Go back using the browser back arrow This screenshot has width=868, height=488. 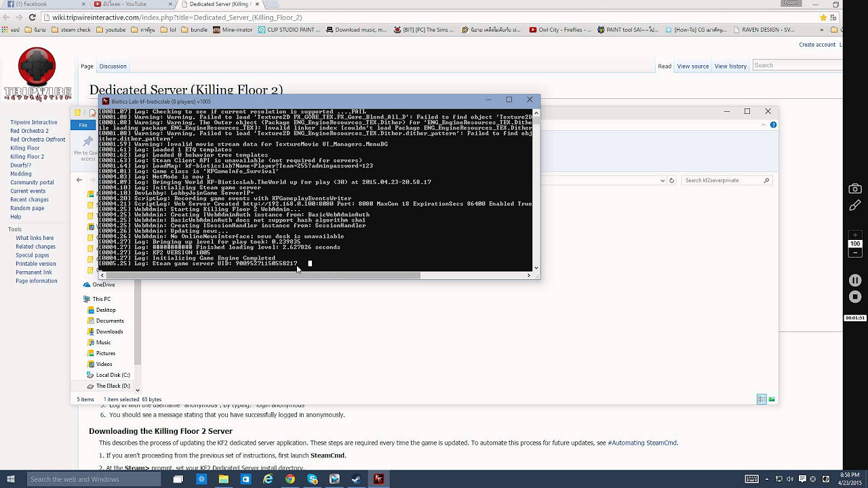click(x=5, y=17)
